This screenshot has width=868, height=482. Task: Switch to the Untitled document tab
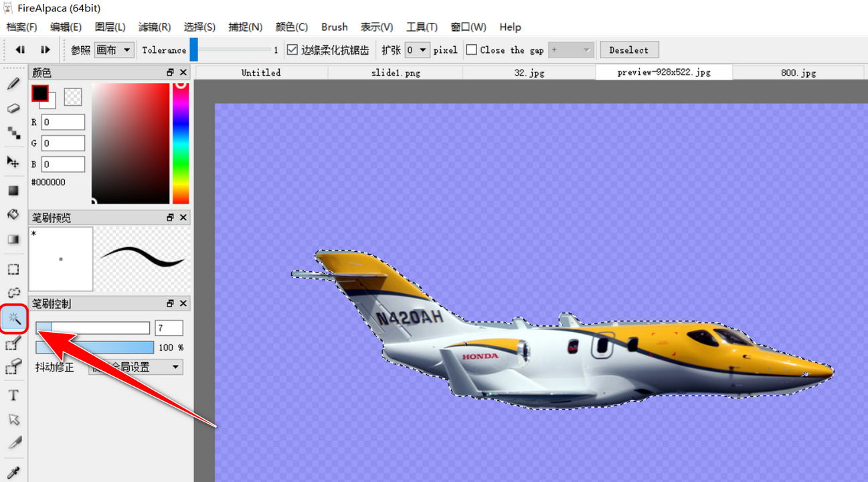[x=261, y=72]
